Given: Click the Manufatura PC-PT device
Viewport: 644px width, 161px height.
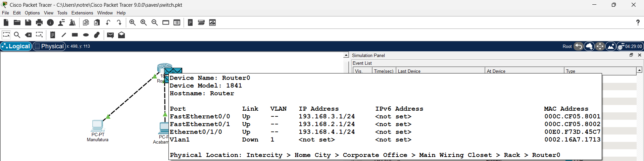Looking at the screenshot, I should (98, 126).
